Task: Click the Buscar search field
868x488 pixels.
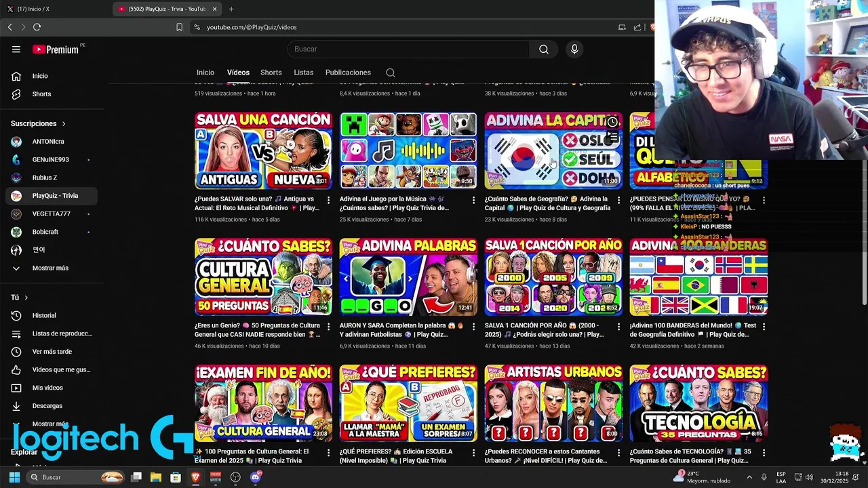Action: pos(409,49)
